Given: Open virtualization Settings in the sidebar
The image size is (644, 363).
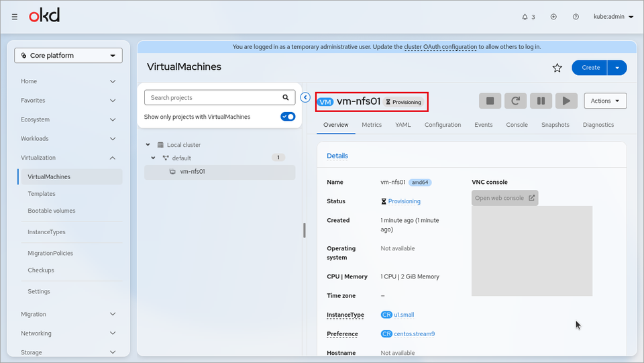Looking at the screenshot, I should 39,292.
